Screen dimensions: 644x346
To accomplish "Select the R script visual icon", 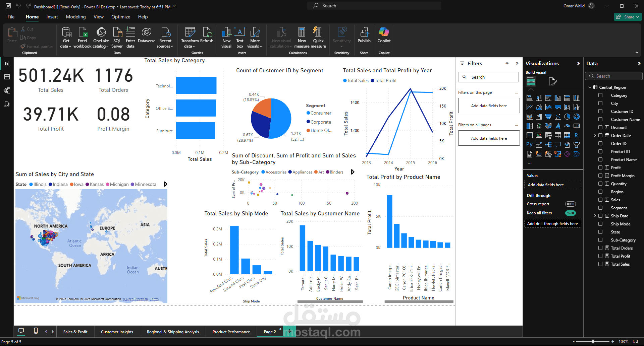I will pos(576,135).
